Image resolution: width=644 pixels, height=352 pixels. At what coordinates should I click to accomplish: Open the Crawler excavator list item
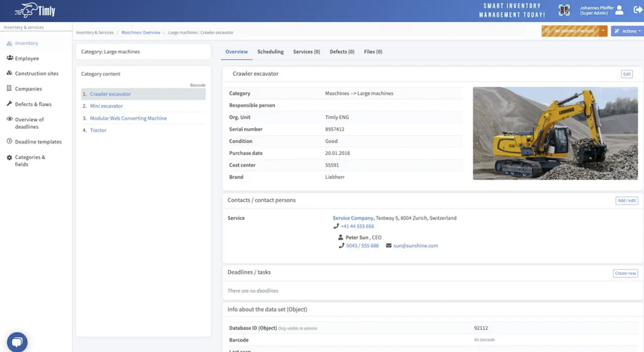(110, 94)
